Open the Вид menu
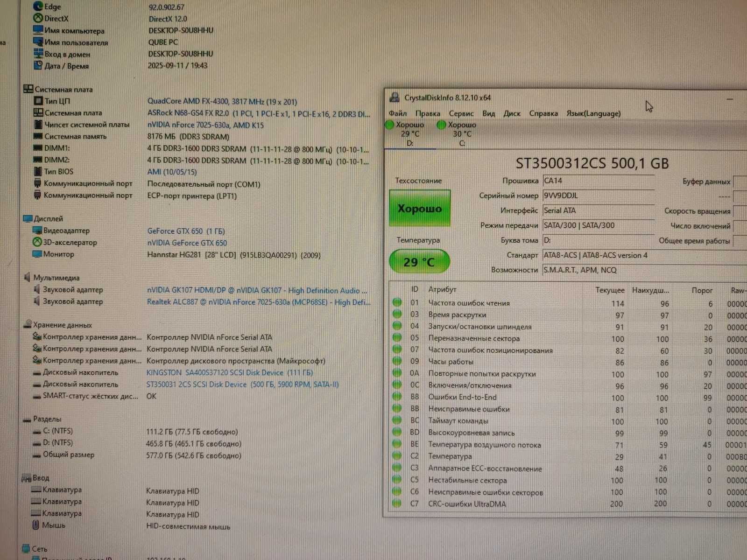Image resolution: width=747 pixels, height=560 pixels. coord(489,113)
